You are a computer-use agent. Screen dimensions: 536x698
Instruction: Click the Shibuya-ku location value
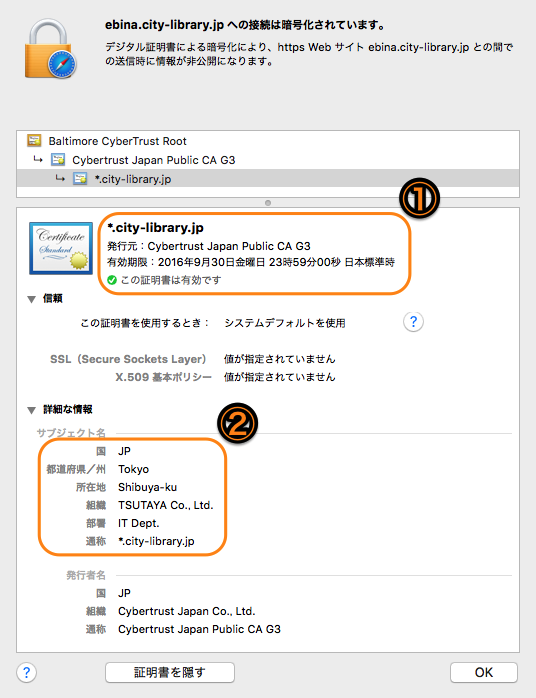tap(147, 487)
